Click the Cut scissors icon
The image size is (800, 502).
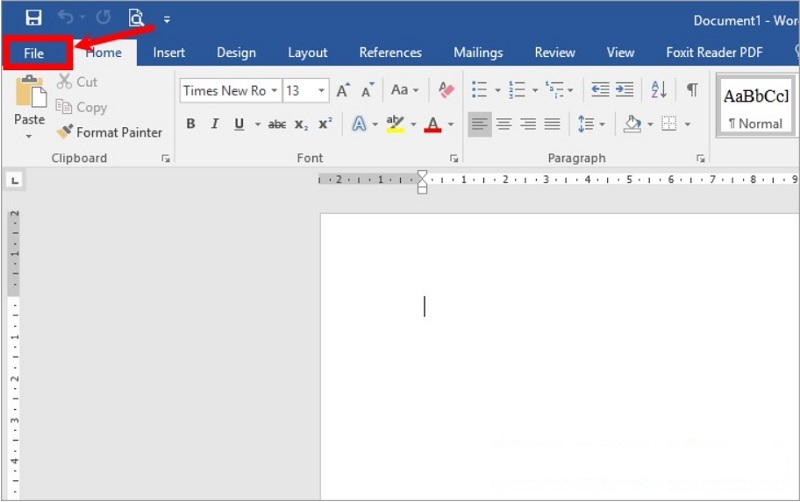tap(65, 82)
